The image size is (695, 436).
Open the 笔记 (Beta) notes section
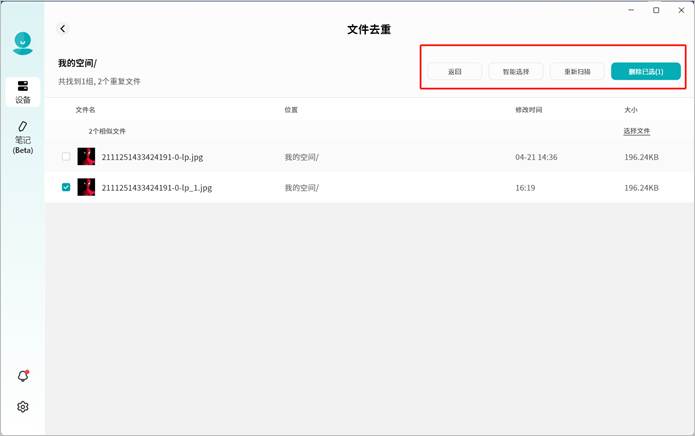22,138
